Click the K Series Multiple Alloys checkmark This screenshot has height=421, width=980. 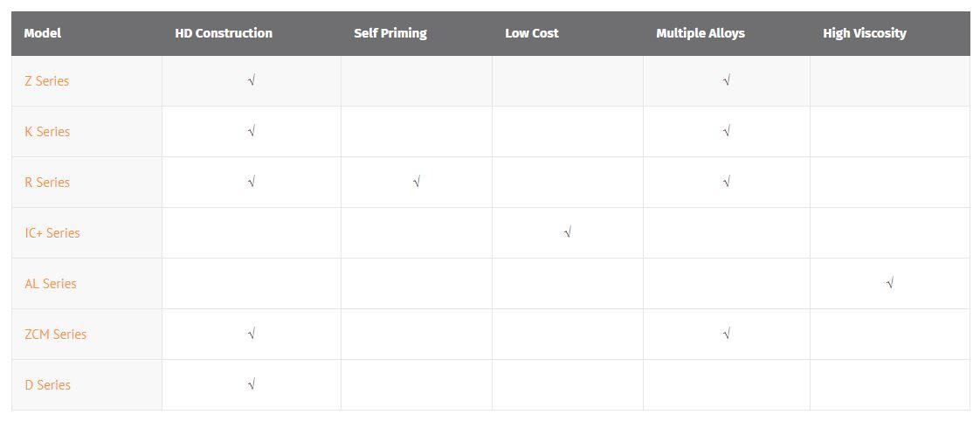726,131
